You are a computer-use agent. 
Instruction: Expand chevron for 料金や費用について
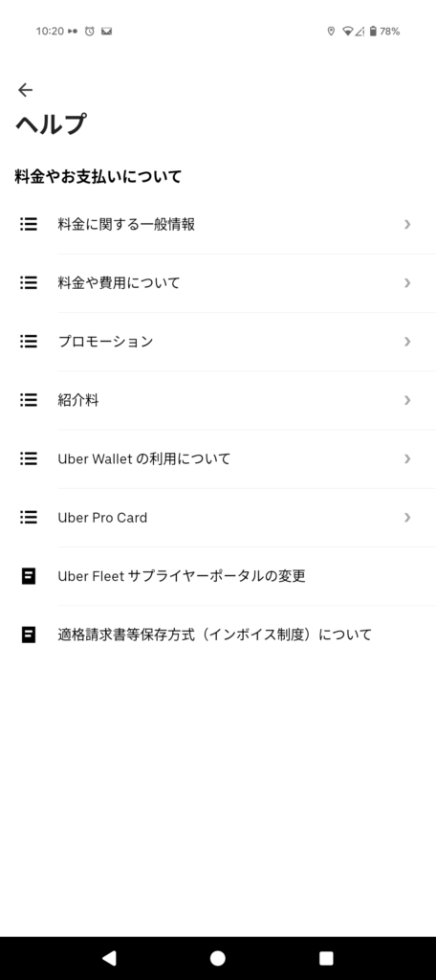(407, 283)
